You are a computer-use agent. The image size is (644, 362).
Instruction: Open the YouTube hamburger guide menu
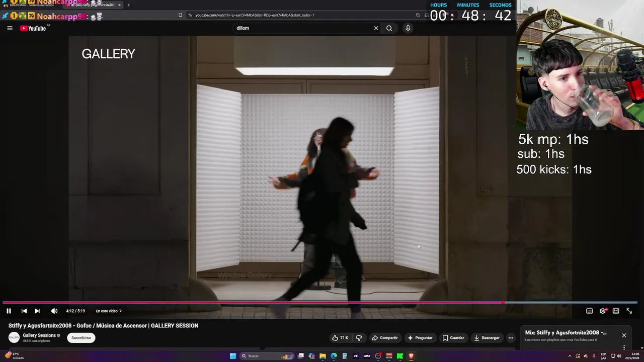10,28
